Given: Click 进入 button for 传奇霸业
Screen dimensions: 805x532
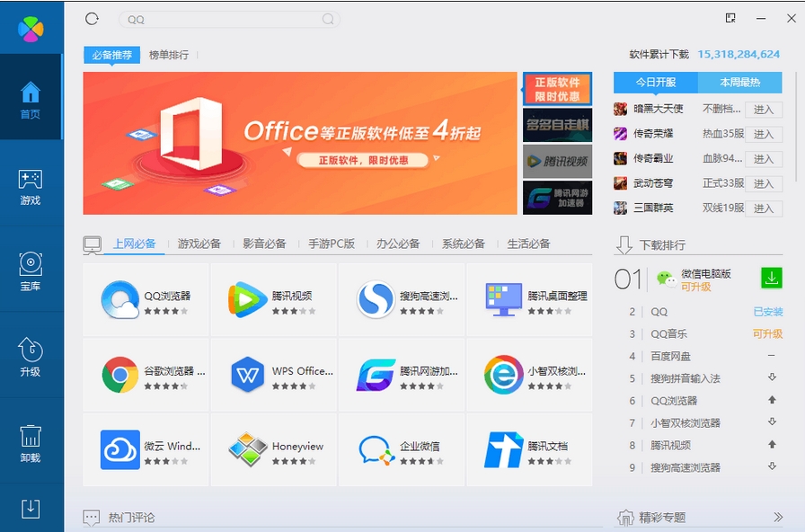Looking at the screenshot, I should click(764, 159).
